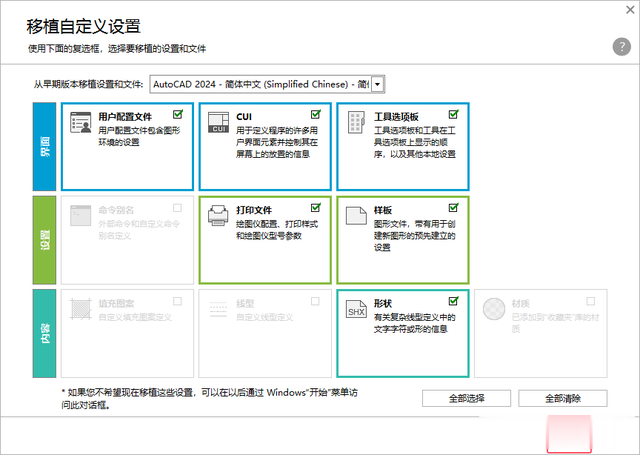Click the disabled 命令别名 checkbox

(x=177, y=208)
